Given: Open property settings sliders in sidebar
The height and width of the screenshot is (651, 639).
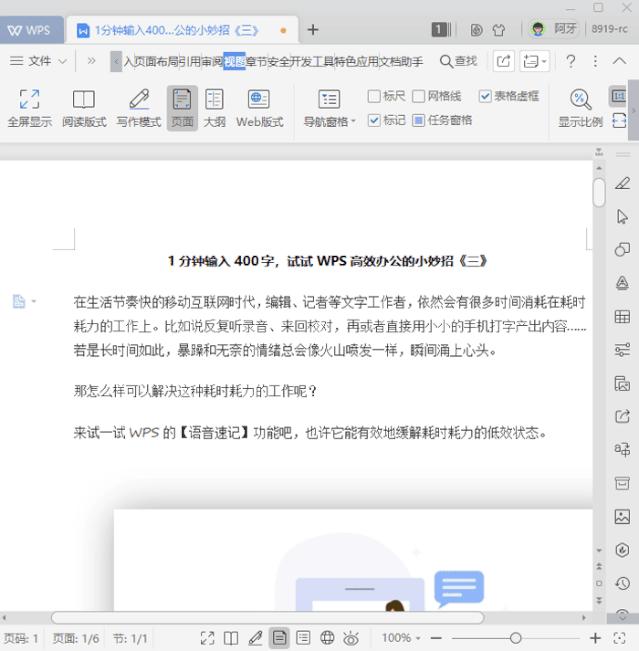Looking at the screenshot, I should point(622,350).
